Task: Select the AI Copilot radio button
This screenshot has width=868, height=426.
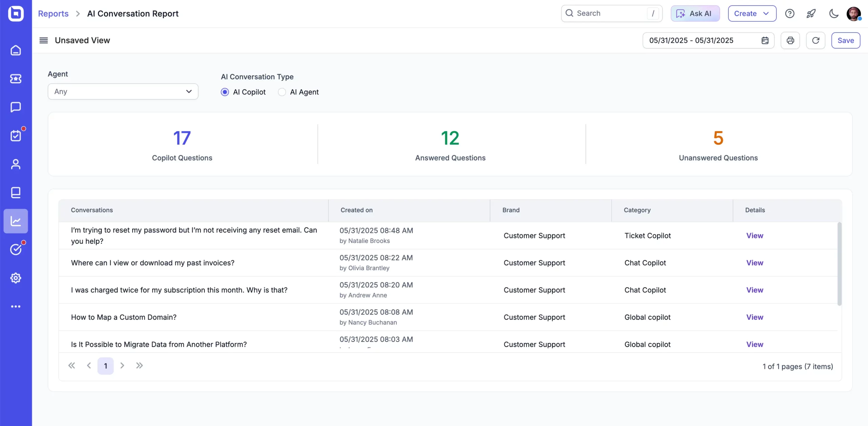Action: click(x=225, y=92)
